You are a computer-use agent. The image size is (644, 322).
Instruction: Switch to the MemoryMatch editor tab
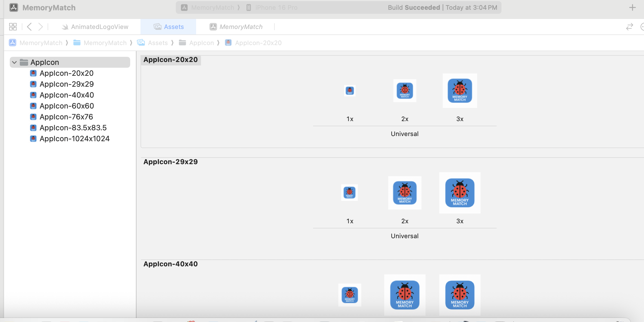241,27
